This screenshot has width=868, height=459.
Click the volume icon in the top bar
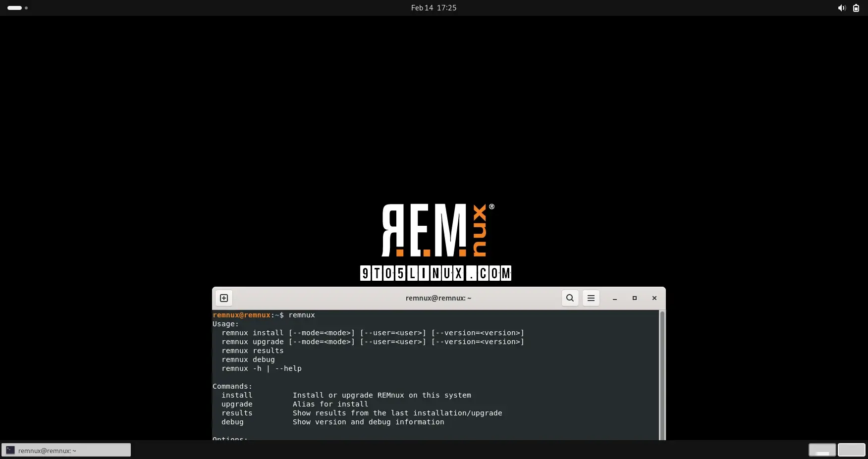pyautogui.click(x=841, y=8)
